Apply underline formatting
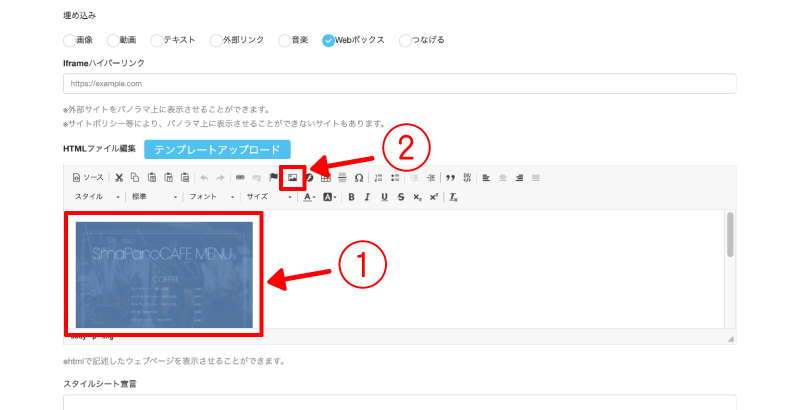This screenshot has width=800, height=410. (384, 197)
